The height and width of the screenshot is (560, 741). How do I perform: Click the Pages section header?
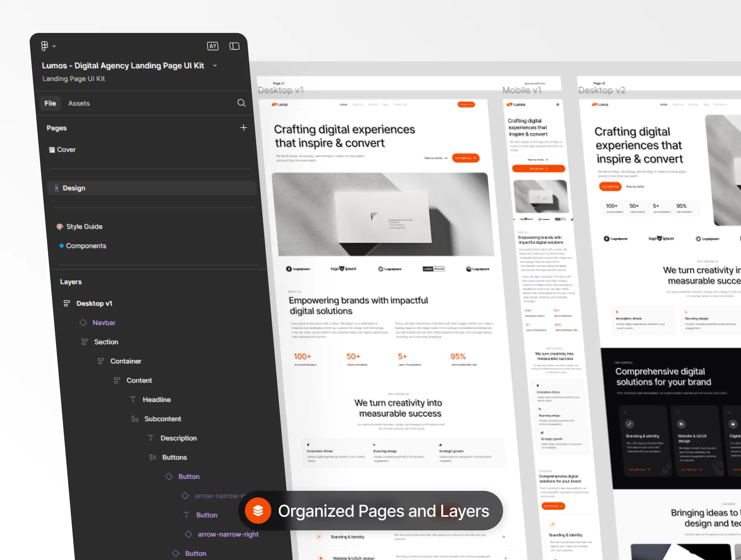coord(56,128)
